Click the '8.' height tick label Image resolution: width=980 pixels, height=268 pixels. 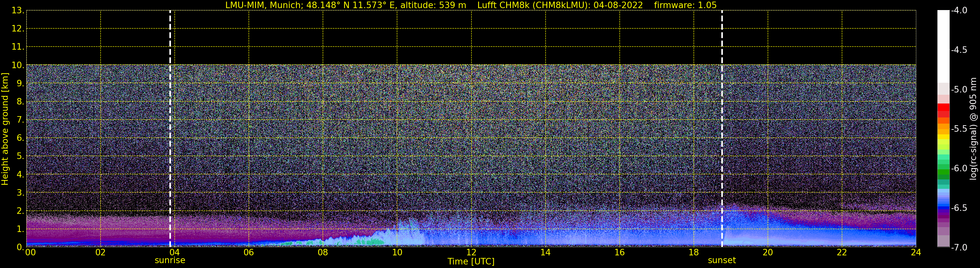pos(20,102)
